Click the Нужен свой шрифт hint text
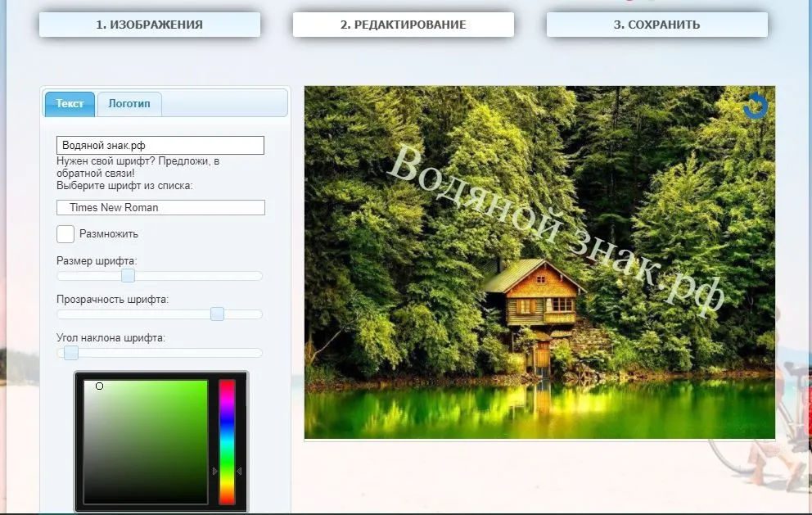812x515 pixels. coord(138,167)
